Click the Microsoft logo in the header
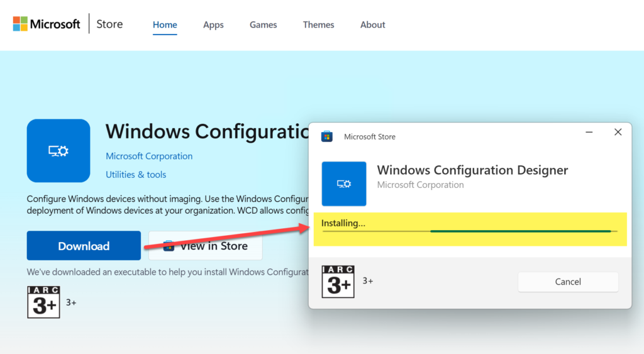This screenshot has height=354, width=644. (x=47, y=25)
